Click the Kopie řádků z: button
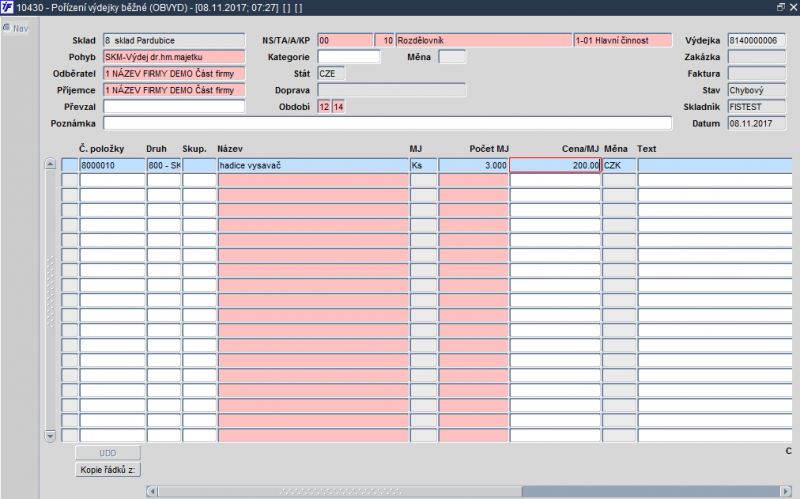The height and width of the screenshot is (499, 800). click(108, 469)
